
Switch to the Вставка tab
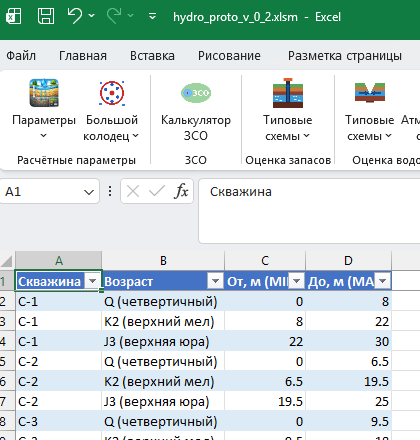click(x=152, y=56)
